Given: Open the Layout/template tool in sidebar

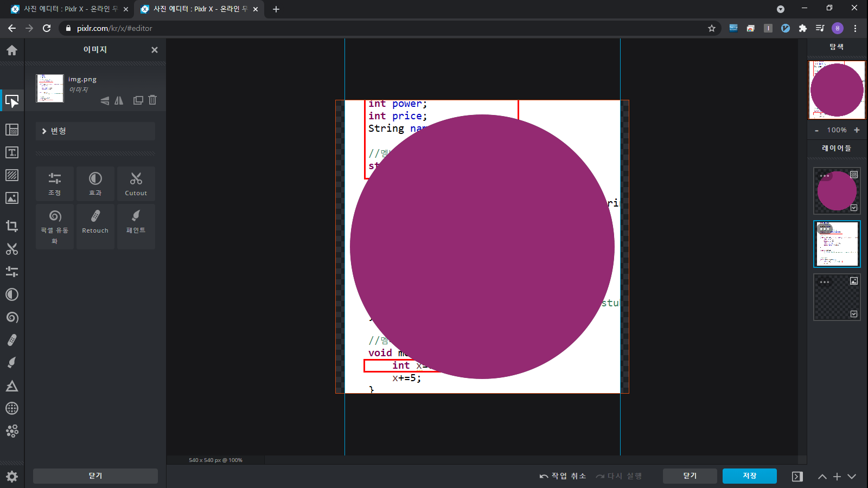Looking at the screenshot, I should coord(12,130).
